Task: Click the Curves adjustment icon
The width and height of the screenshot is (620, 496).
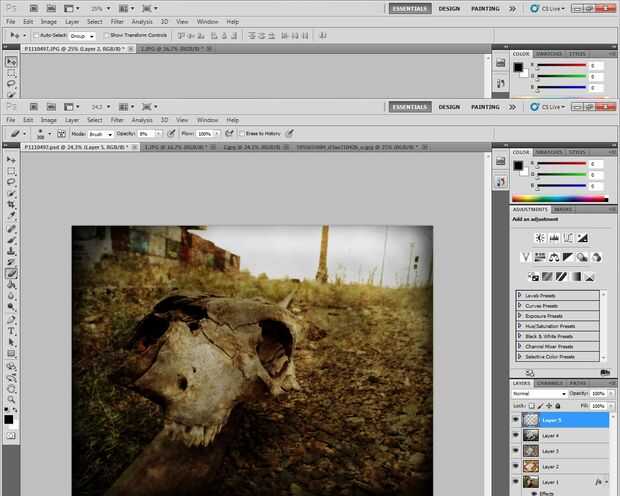Action: pyautogui.click(x=568, y=238)
